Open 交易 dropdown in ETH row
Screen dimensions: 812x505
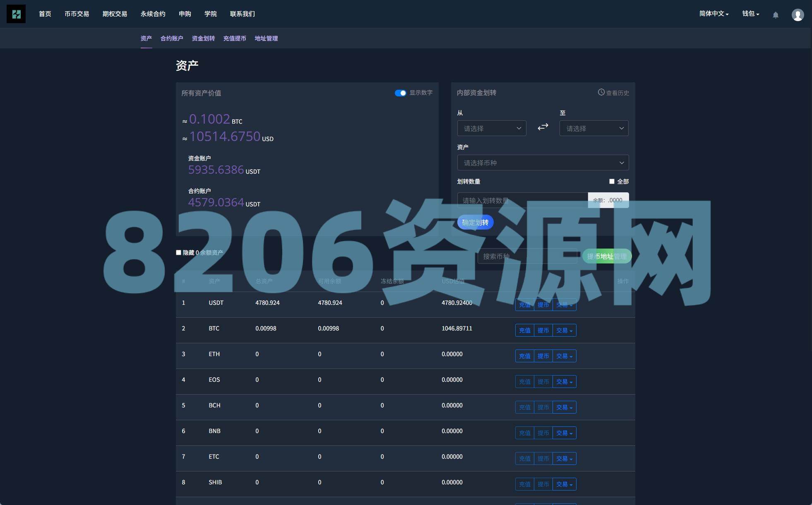(564, 356)
